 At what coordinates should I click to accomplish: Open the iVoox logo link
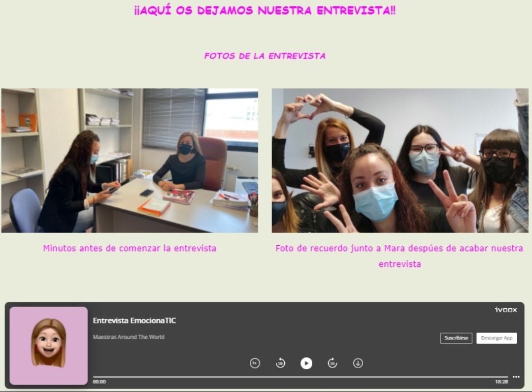[x=505, y=310]
